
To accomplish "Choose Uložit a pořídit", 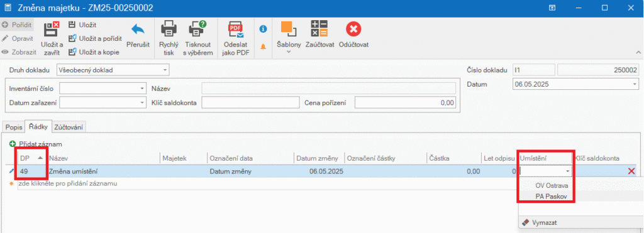I will pos(96,38).
